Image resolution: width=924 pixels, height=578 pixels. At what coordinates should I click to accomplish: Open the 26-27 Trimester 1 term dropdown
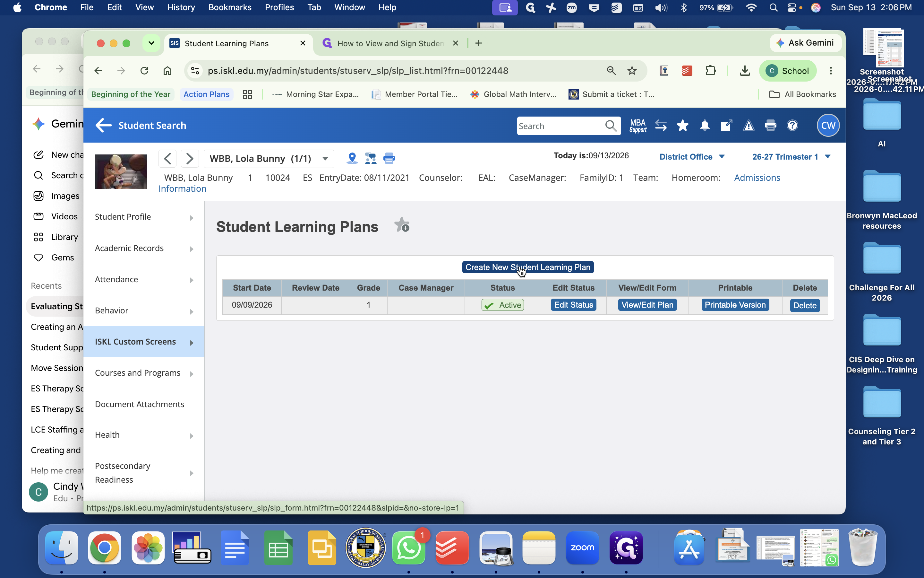[x=791, y=157]
